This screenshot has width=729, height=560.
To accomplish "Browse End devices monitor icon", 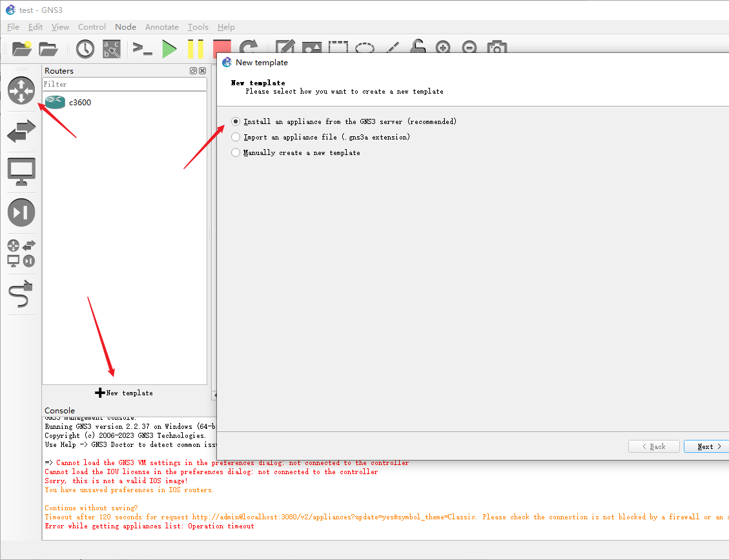I will tap(21, 172).
